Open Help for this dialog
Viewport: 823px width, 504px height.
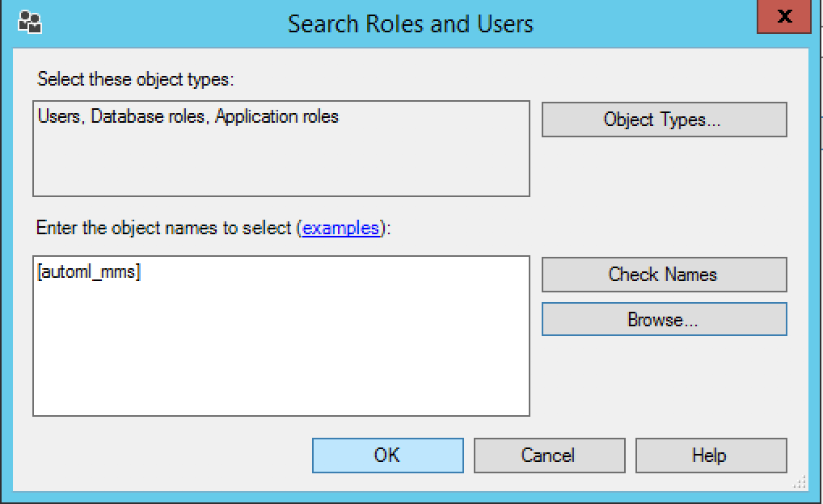point(711,456)
